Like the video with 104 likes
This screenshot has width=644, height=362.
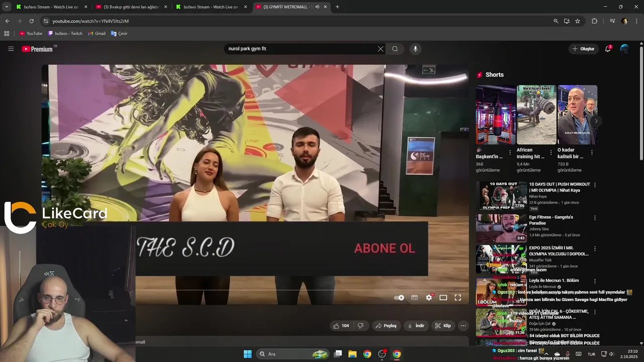[341, 326]
